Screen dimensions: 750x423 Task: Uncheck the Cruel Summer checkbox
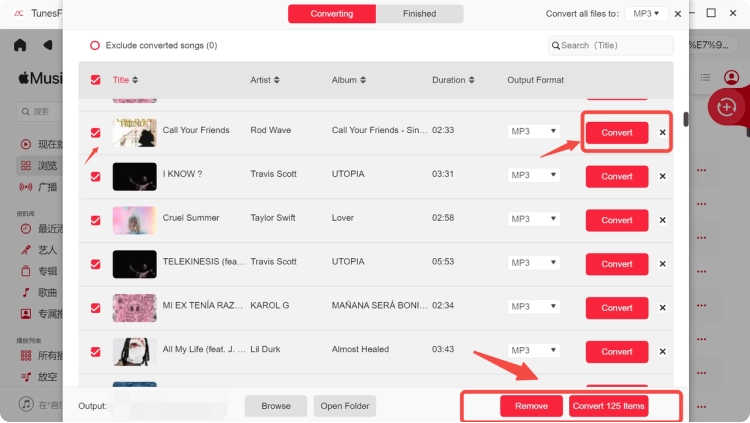click(x=96, y=220)
